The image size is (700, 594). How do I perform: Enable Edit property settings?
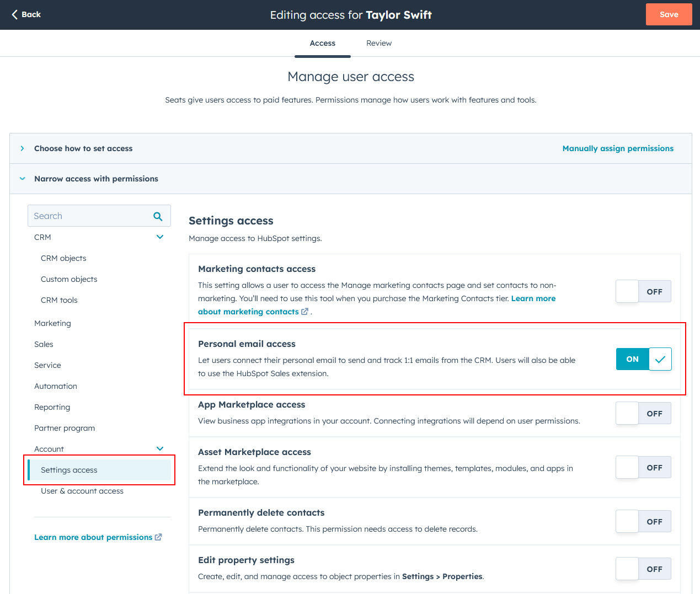643,569
